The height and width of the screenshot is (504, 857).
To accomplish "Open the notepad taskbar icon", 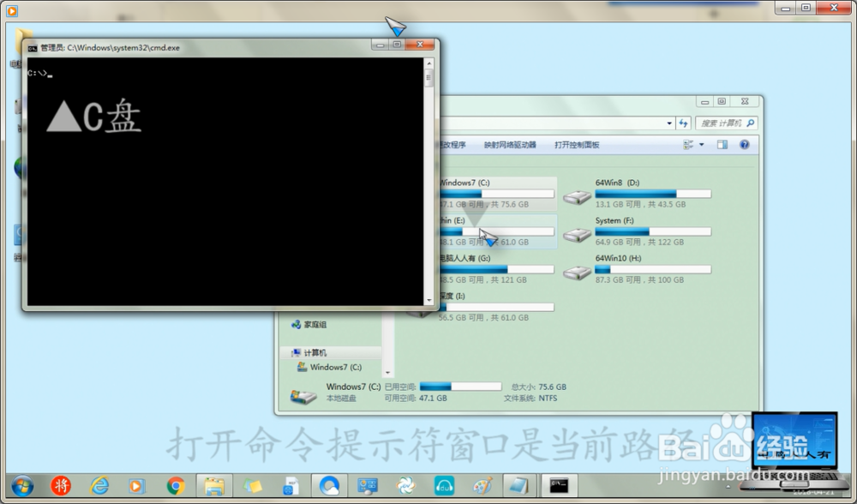I will tap(517, 485).
